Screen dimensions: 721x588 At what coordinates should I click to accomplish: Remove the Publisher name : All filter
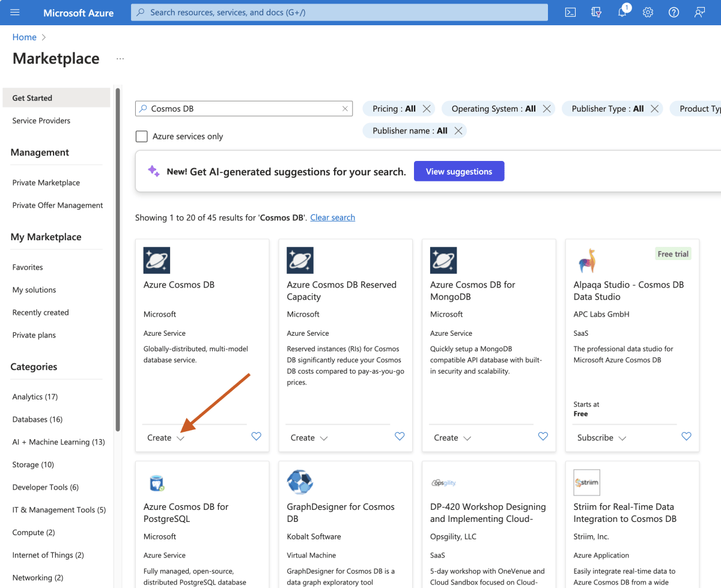coord(458,131)
